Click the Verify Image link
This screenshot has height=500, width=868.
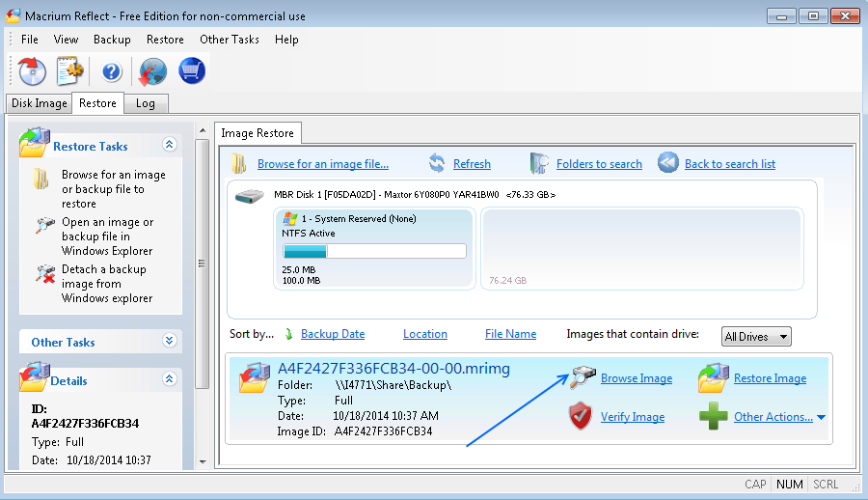[633, 417]
